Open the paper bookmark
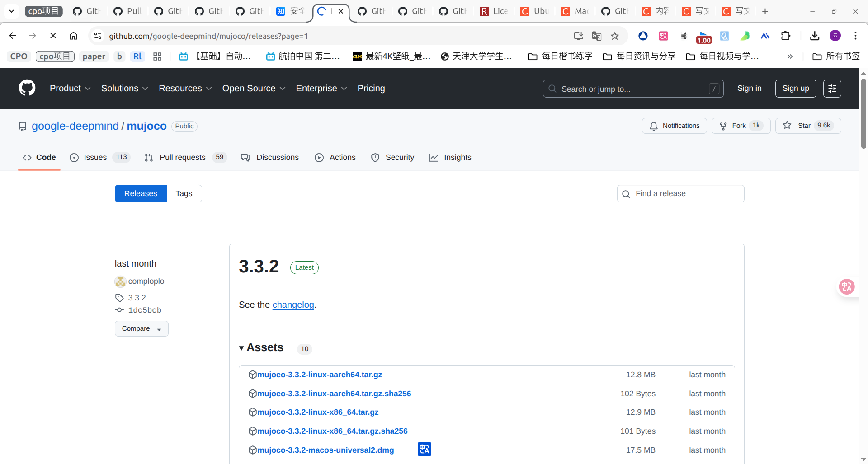This screenshot has width=868, height=464. coord(94,56)
